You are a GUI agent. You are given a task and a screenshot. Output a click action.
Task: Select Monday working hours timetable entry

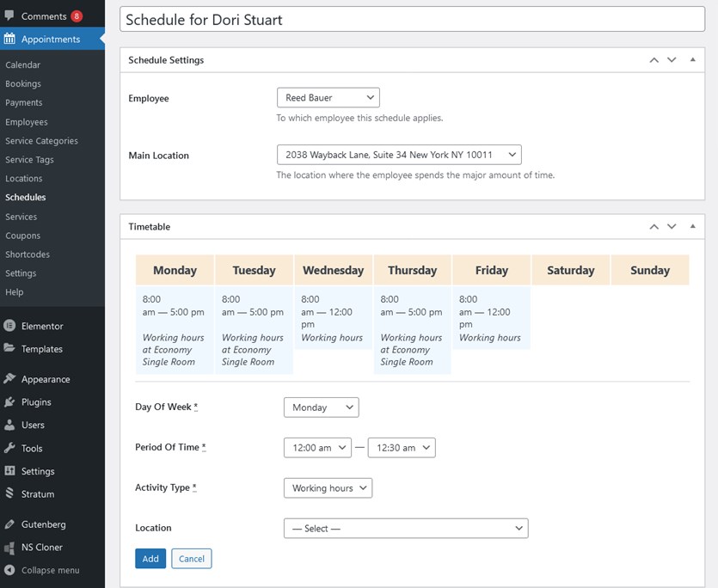pyautogui.click(x=175, y=330)
